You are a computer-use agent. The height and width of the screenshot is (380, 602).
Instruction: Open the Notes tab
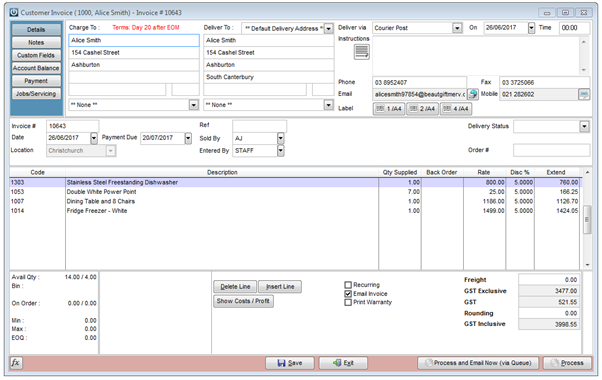coord(36,42)
